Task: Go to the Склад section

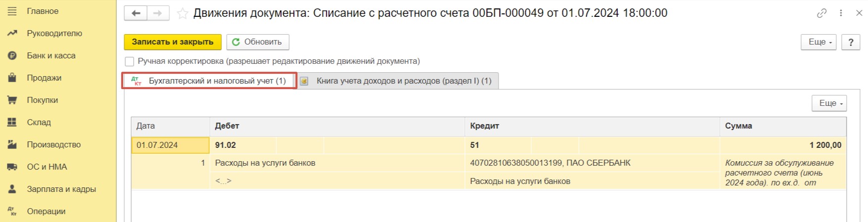Action: click(39, 122)
